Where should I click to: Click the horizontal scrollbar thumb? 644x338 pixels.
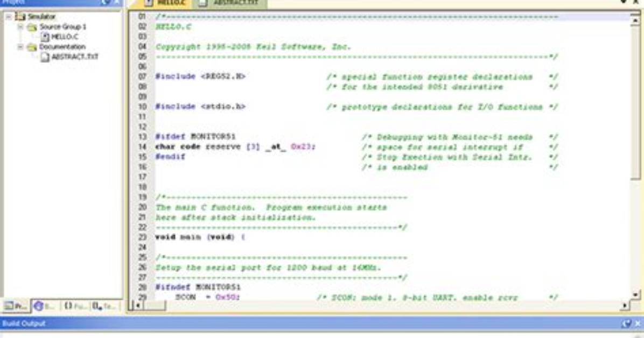pyautogui.click(x=155, y=305)
